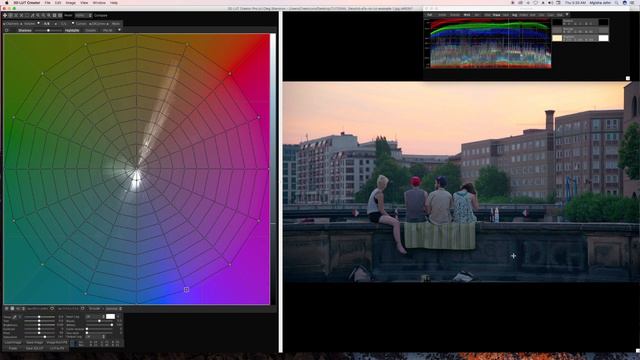Expand the dropdown arrow after the scope tabs
640x360 pixels.
(567, 14)
